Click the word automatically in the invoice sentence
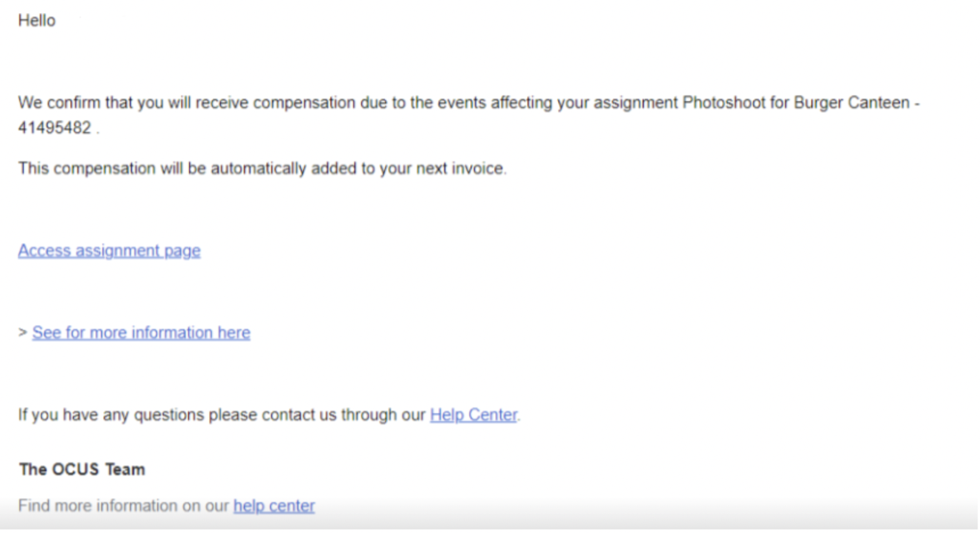 259,169
